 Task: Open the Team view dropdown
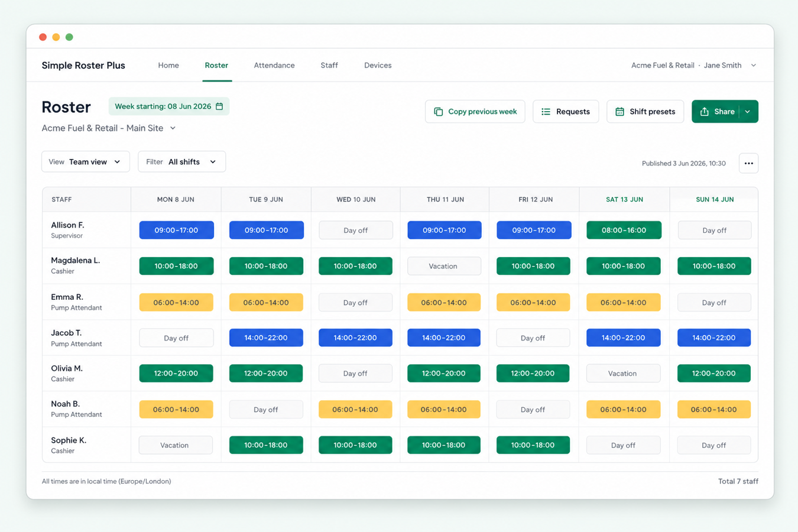[86, 162]
